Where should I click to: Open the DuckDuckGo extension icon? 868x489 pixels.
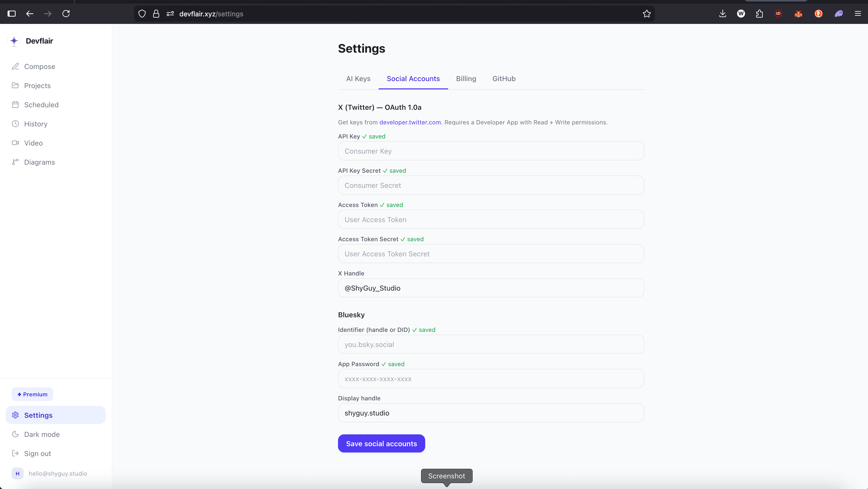pyautogui.click(x=818, y=14)
